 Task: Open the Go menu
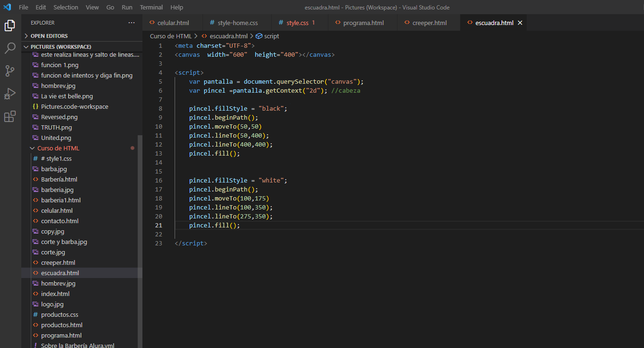coord(110,7)
